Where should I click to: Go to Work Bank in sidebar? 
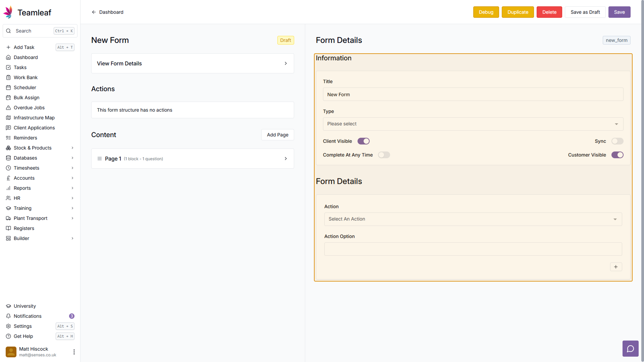pyautogui.click(x=25, y=77)
